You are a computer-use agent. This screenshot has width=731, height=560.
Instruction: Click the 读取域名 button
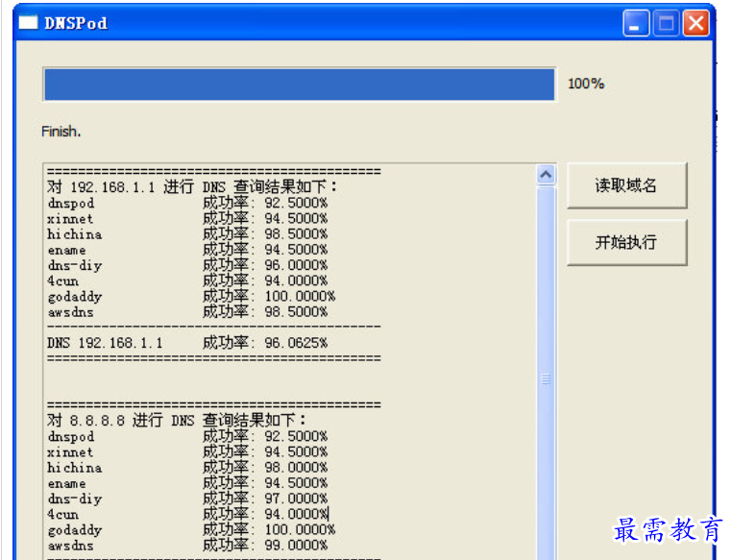pyautogui.click(x=626, y=185)
